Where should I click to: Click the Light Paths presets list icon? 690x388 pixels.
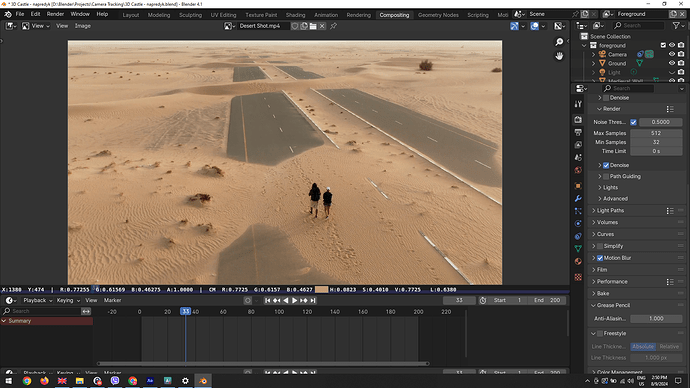coord(670,211)
